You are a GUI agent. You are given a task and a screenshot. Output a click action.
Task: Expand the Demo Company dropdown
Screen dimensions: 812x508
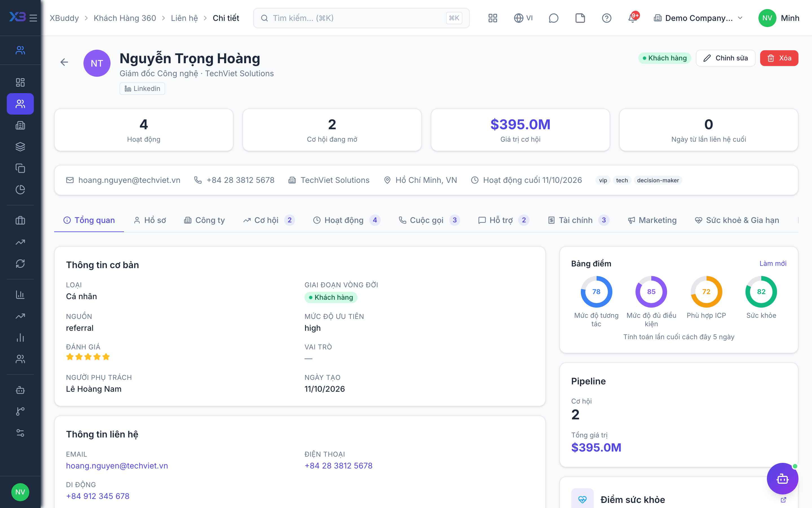699,18
